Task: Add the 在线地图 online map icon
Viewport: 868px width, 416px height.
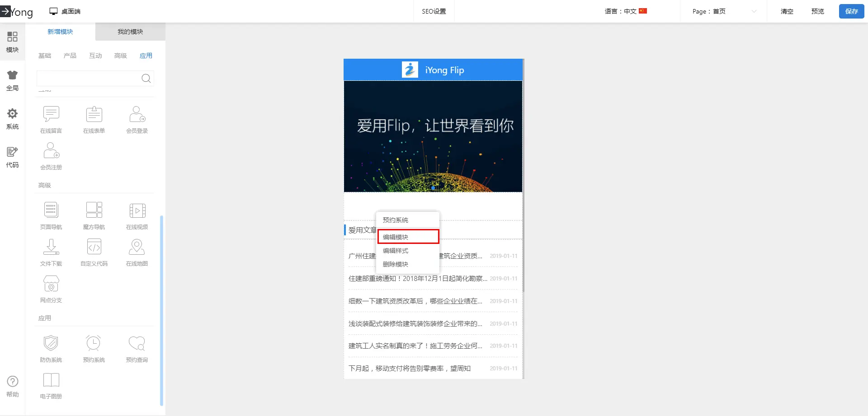Action: [137, 248]
